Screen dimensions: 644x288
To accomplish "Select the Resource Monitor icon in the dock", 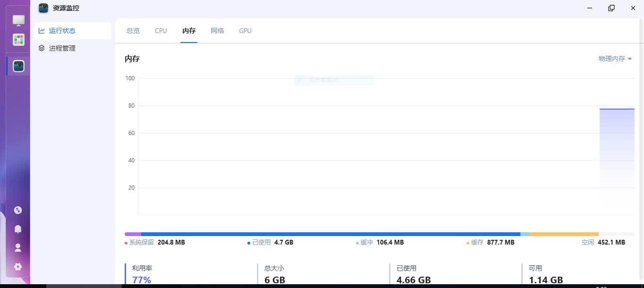I will (18, 66).
